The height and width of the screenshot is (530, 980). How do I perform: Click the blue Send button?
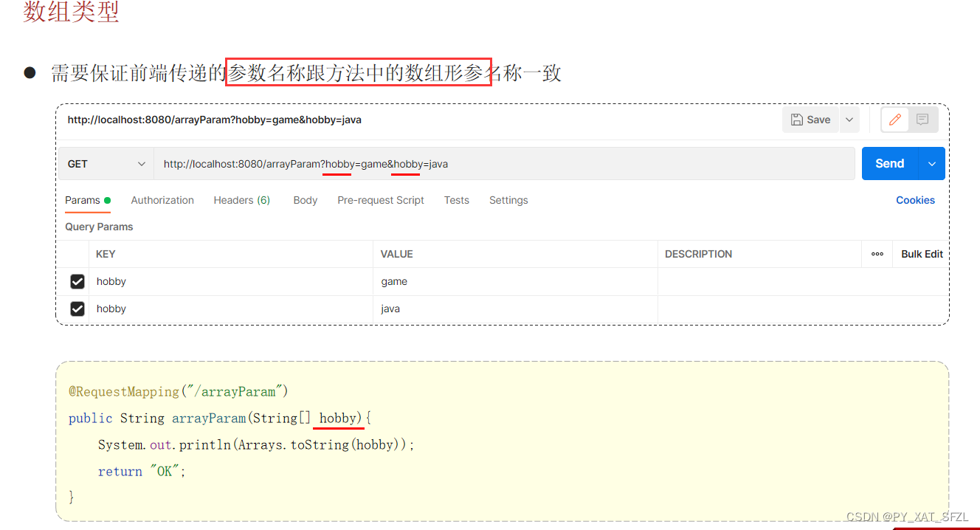click(890, 164)
